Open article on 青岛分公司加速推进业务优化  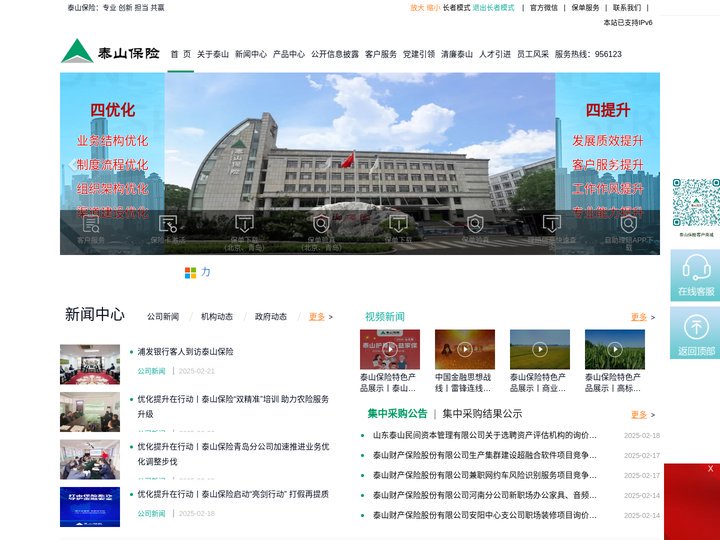coord(233,454)
